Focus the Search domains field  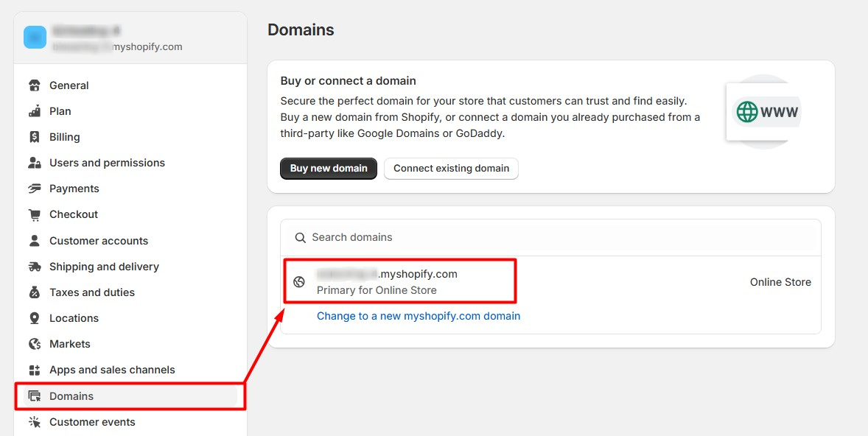point(560,237)
